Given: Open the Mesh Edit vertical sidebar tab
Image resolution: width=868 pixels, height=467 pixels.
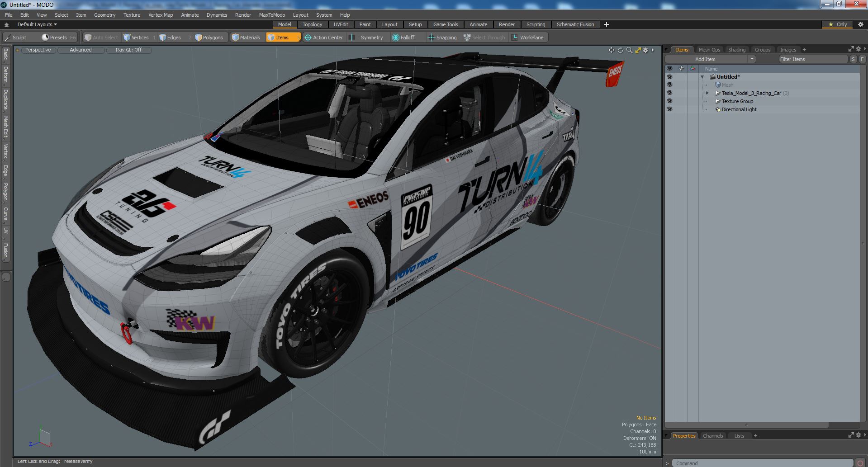Looking at the screenshot, I should (6, 127).
